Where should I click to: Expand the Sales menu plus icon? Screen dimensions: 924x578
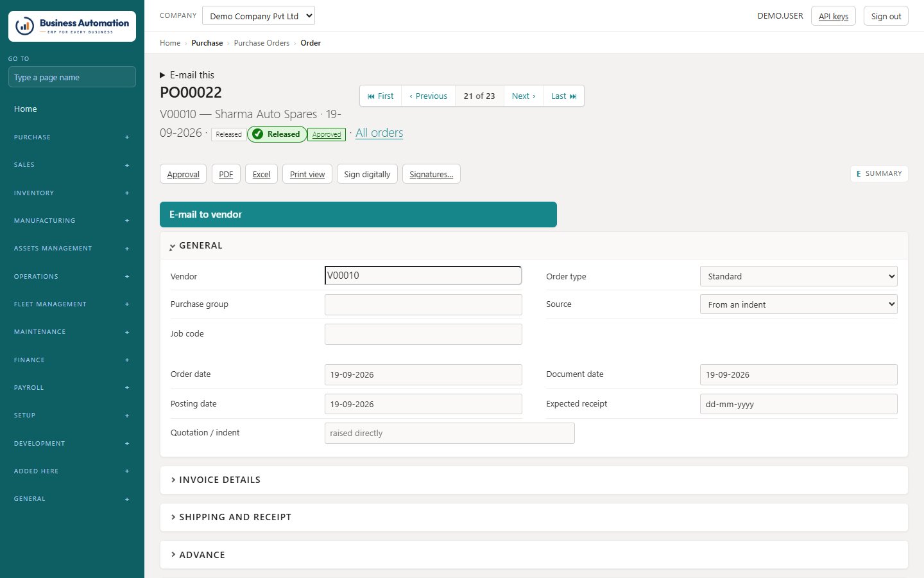(127, 165)
